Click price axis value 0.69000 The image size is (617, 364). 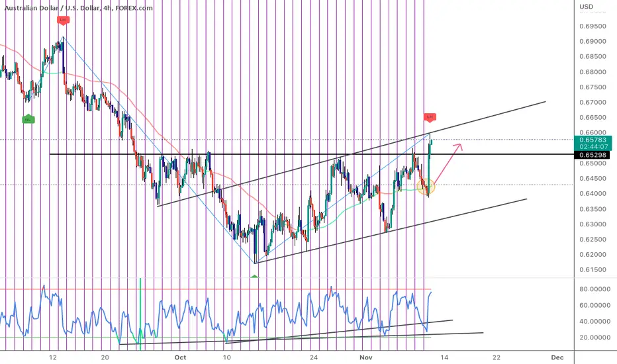click(x=593, y=41)
